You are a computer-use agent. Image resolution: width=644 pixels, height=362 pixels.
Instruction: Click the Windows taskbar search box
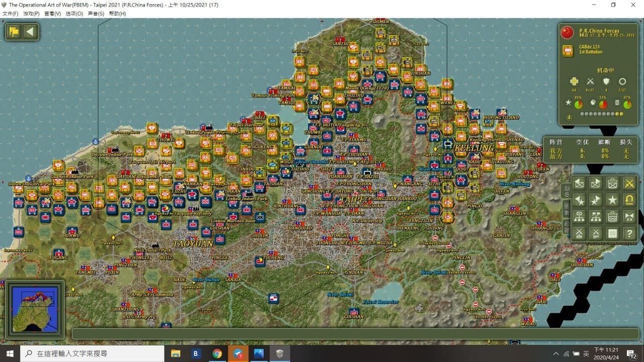tap(92, 353)
